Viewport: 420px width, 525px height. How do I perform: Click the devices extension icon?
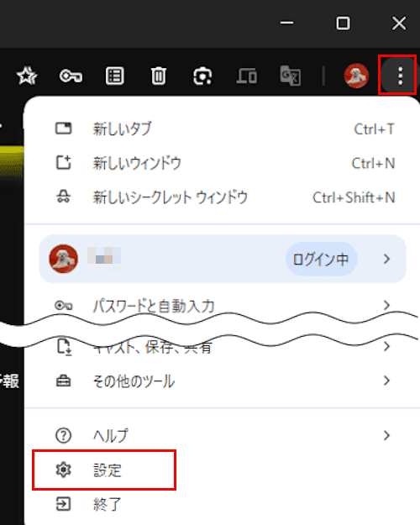click(x=247, y=76)
